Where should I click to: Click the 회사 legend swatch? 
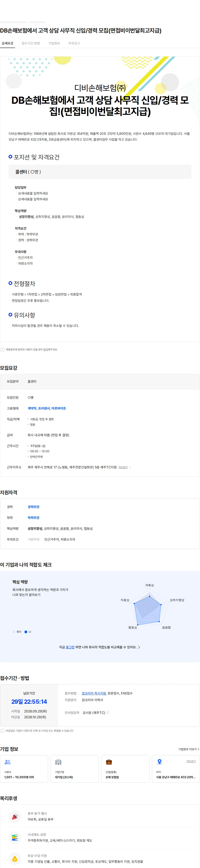[x=14, y=632]
